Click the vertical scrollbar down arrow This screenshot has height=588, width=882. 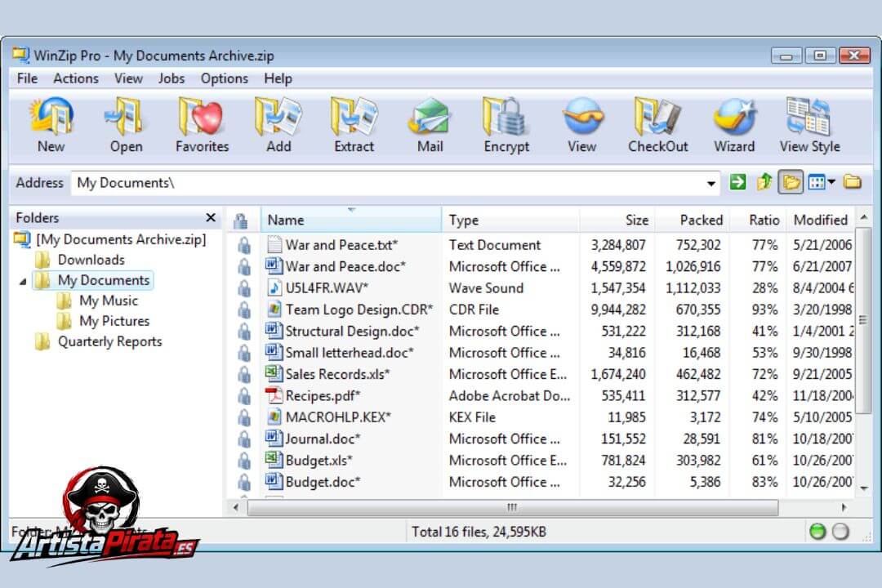click(x=863, y=488)
